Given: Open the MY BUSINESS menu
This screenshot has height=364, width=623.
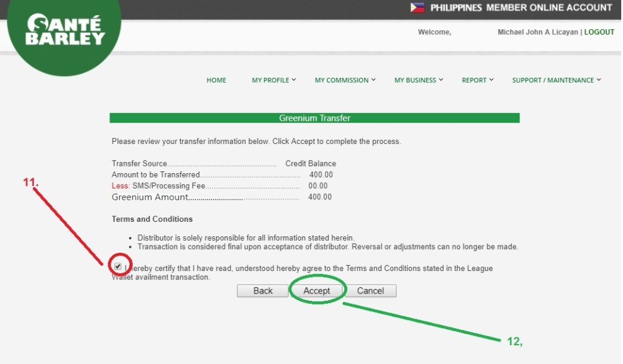Looking at the screenshot, I should tap(415, 80).
